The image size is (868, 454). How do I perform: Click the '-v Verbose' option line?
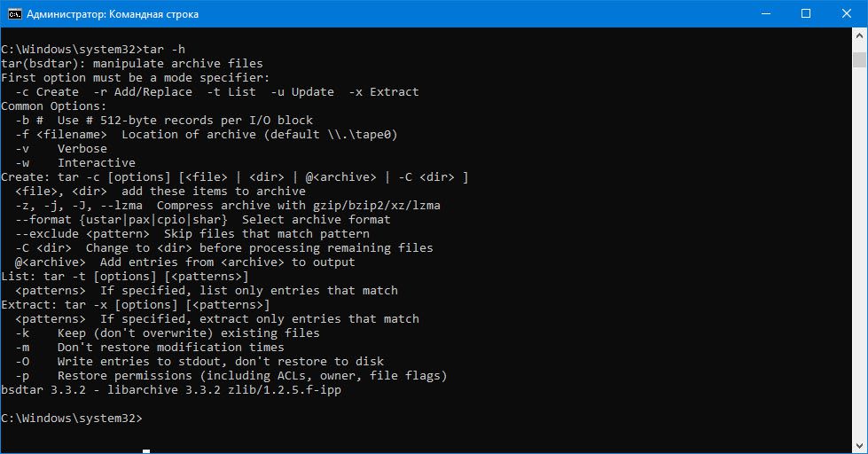click(x=61, y=149)
